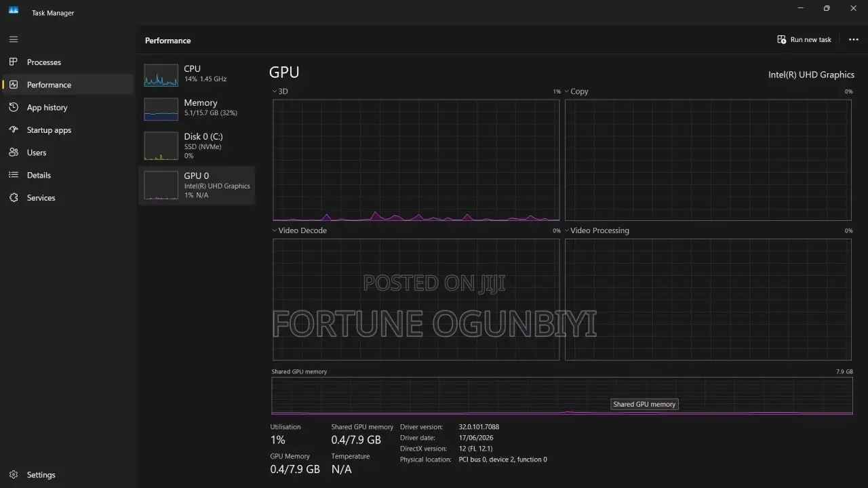868x488 pixels.
Task: Select the Memory performance entry
Action: [197, 108]
